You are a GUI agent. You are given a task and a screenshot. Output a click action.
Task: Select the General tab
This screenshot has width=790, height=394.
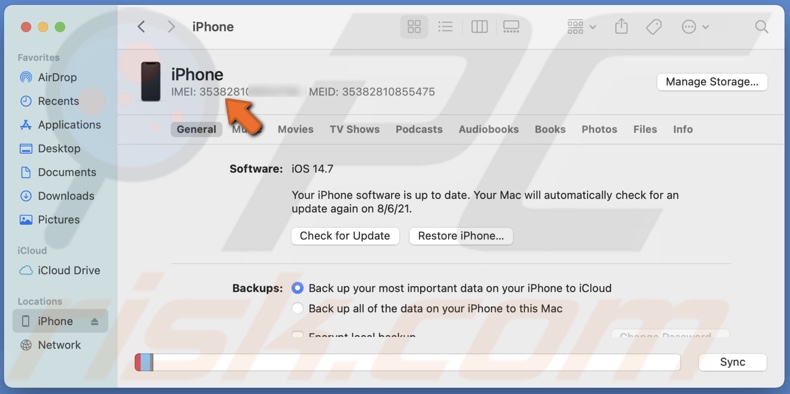click(196, 129)
